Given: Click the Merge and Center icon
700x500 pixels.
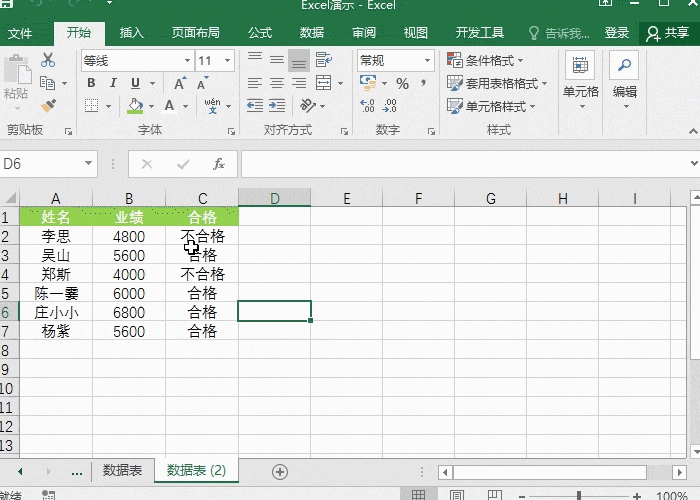Looking at the screenshot, I should point(322,83).
